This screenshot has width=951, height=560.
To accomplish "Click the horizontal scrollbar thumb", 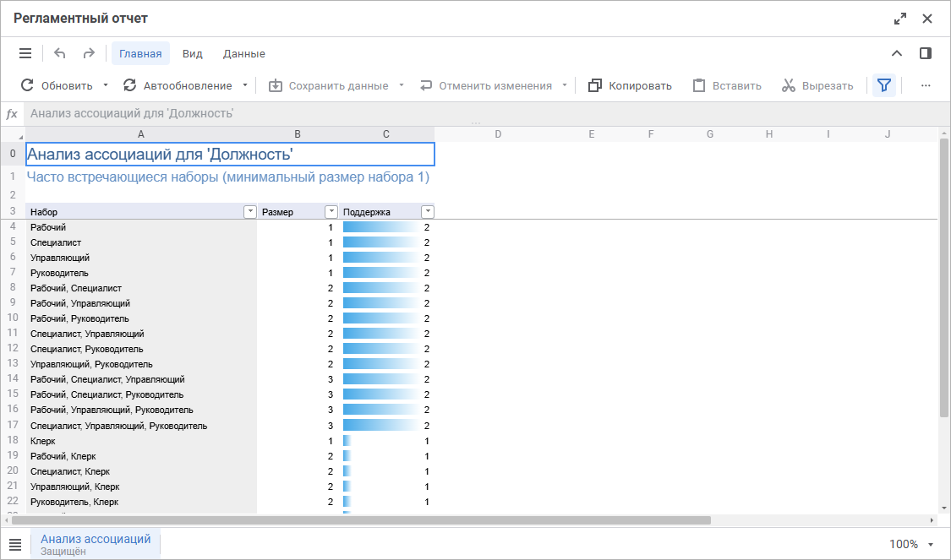I will point(361,520).
